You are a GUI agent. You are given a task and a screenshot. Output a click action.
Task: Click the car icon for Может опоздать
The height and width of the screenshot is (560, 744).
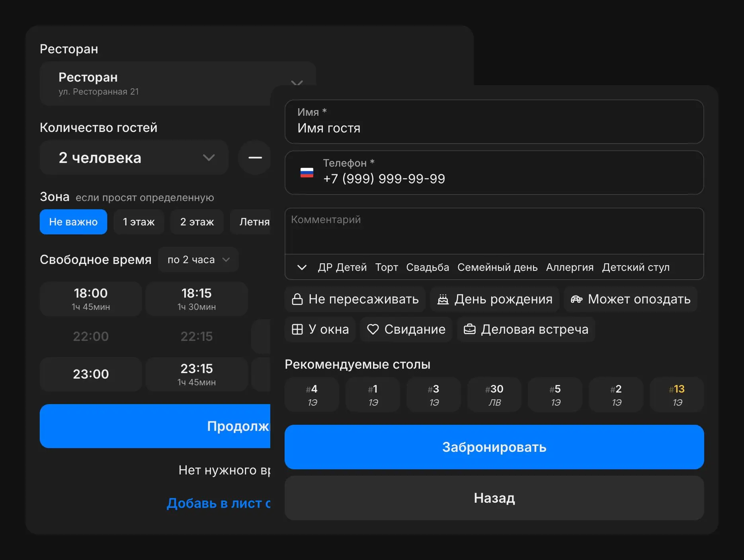coord(576,299)
